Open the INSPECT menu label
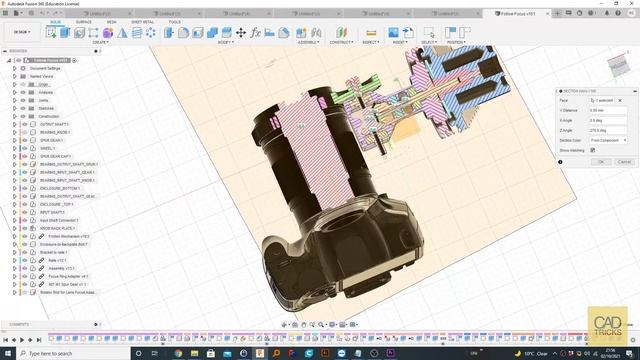 click(371, 42)
